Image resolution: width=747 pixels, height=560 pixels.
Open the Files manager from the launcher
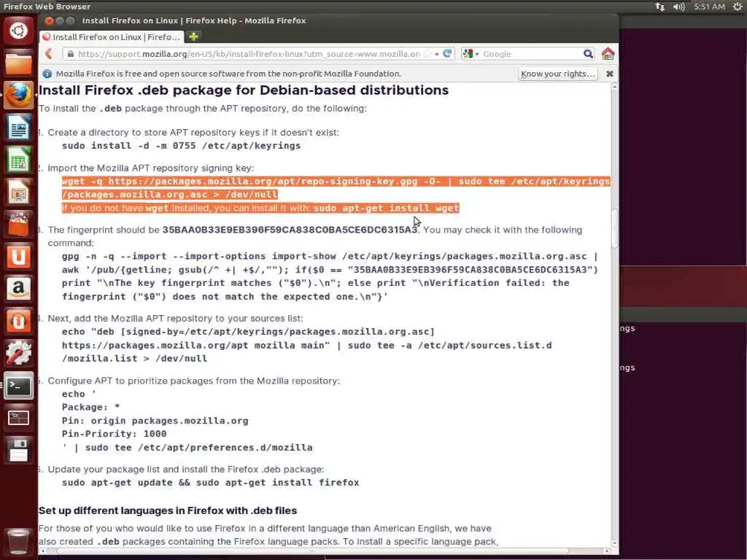pos(18,63)
